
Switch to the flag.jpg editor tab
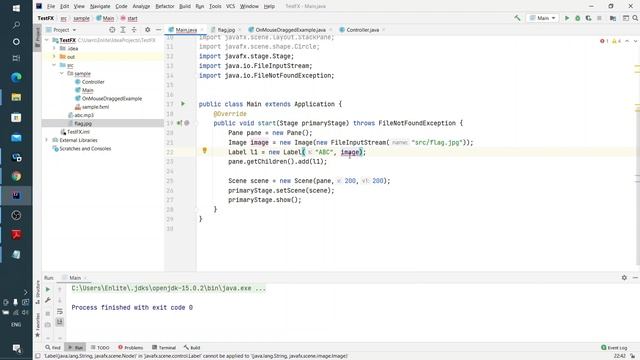[226, 30]
